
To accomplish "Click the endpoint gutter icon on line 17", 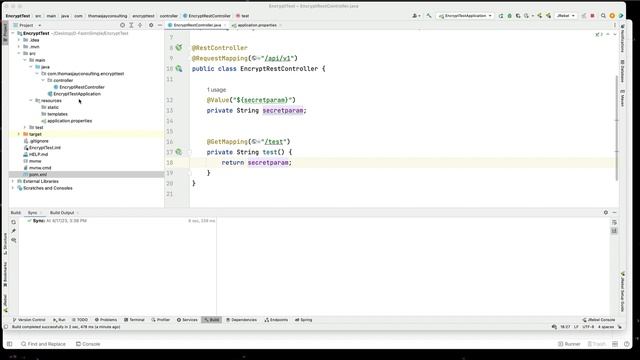I will [179, 152].
